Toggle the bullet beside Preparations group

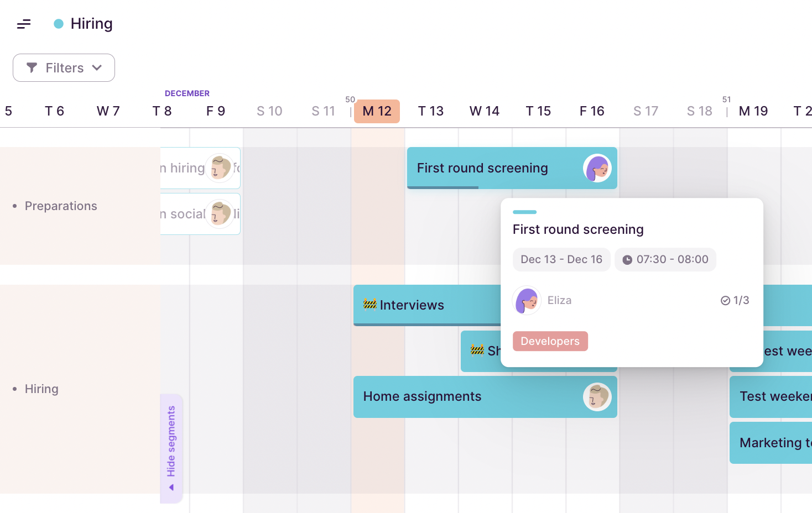14,206
